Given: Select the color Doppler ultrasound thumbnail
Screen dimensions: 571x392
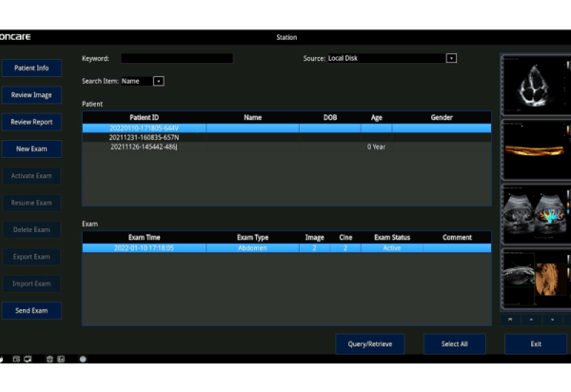Looking at the screenshot, I should point(534,212).
